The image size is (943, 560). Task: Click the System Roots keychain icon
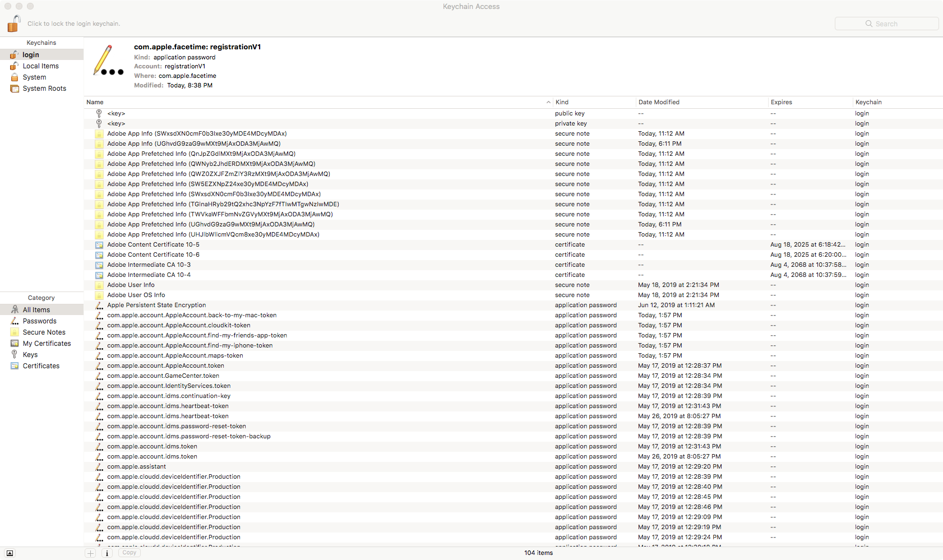(15, 89)
